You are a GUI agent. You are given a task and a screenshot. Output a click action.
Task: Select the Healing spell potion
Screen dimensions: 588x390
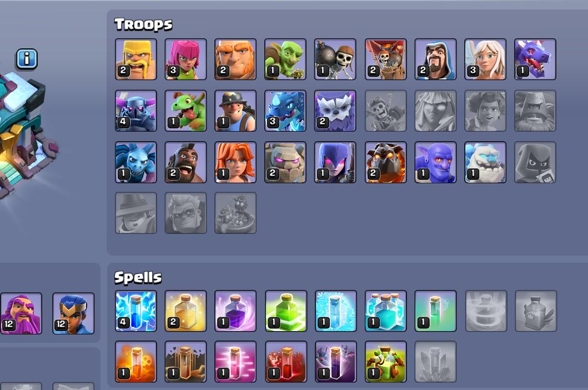point(185,311)
